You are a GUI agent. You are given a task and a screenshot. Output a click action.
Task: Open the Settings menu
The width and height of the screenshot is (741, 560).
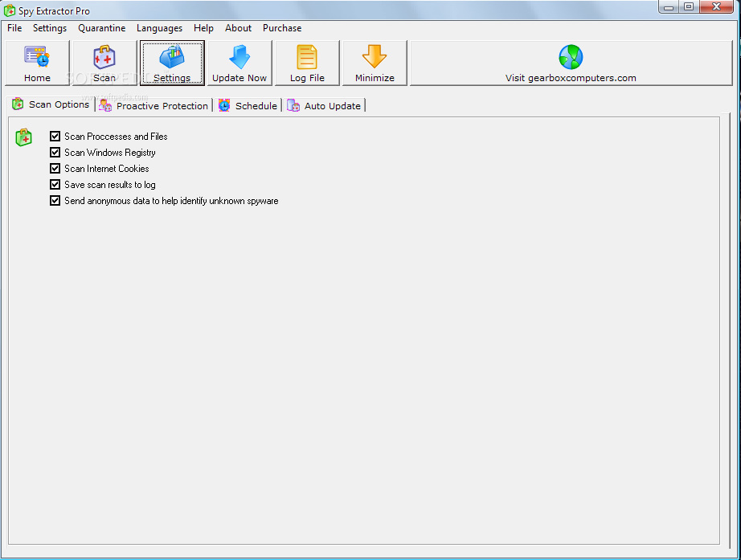pos(50,28)
